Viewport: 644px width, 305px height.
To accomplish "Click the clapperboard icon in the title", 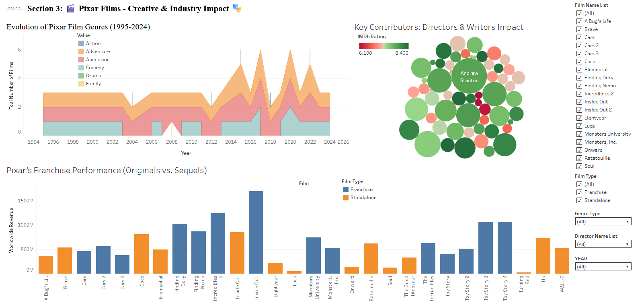I will [70, 8].
